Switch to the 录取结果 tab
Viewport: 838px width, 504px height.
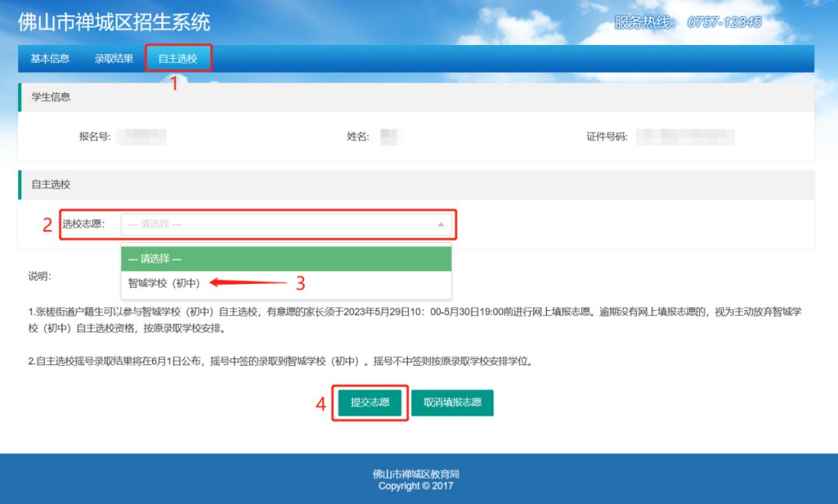(x=114, y=59)
